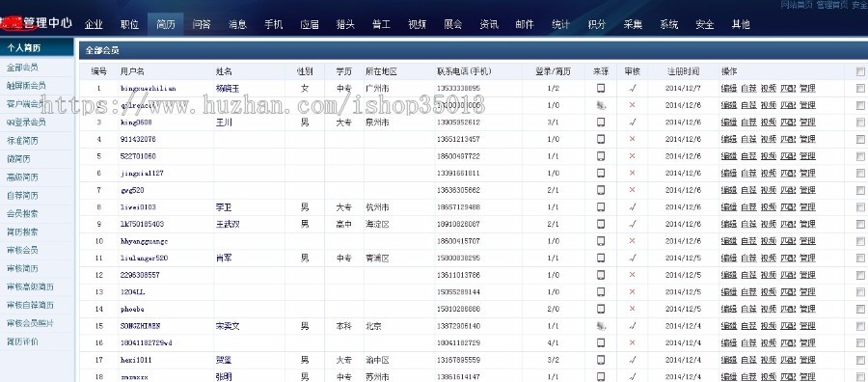Click the approved checkmark in liwei0103 row

point(632,207)
